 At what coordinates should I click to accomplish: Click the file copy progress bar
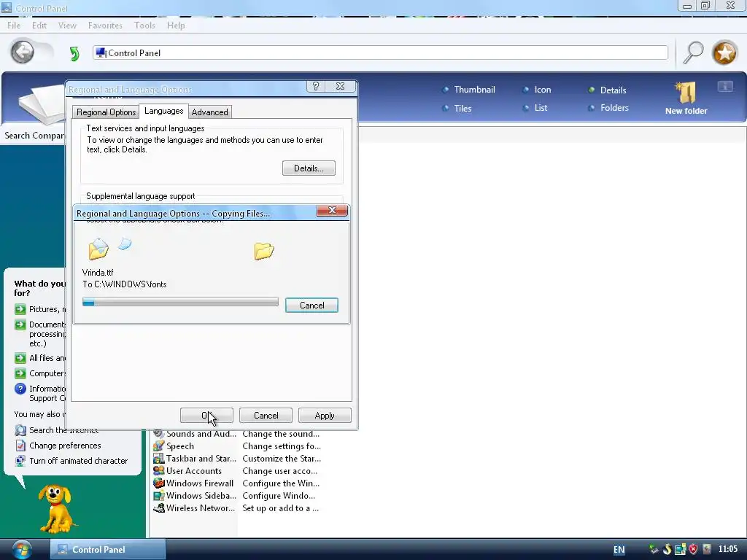point(180,302)
